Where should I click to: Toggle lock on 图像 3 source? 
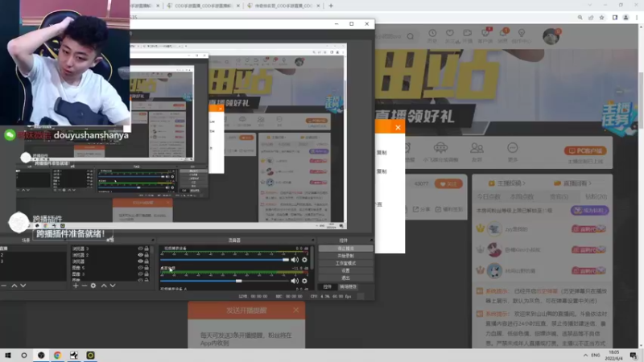147,274
